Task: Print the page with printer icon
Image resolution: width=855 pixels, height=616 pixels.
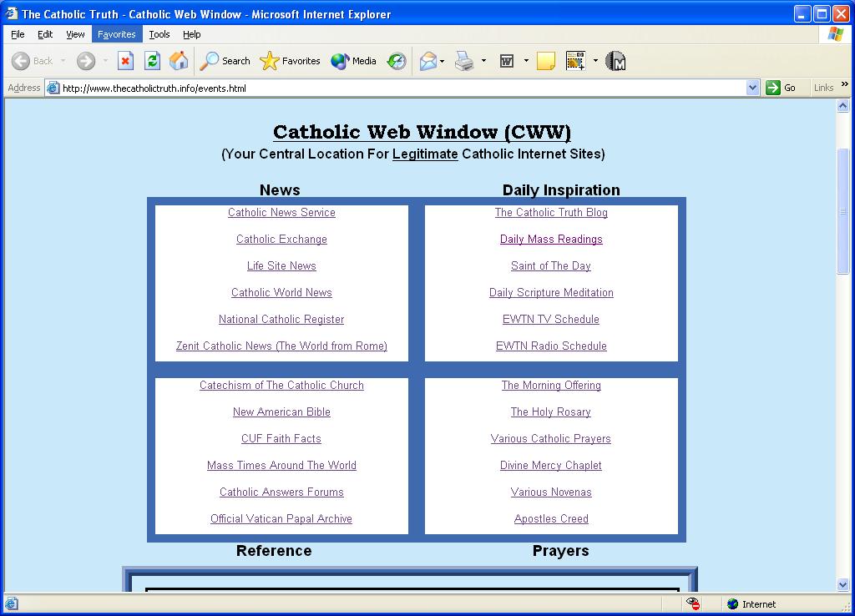Action: point(464,61)
